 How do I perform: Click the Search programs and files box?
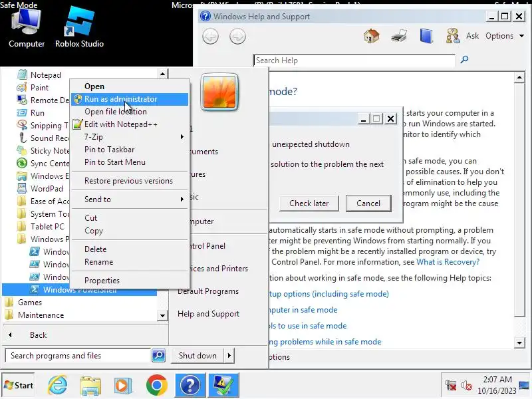click(x=78, y=355)
